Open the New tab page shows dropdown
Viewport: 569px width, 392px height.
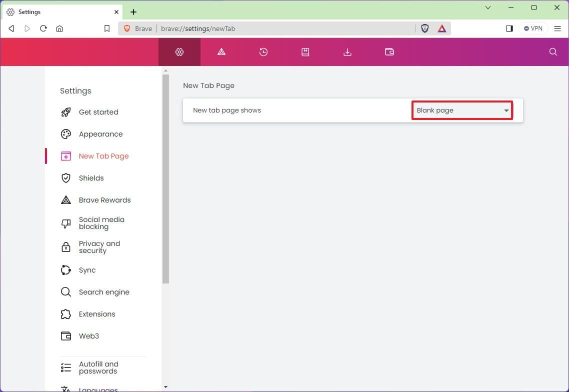pyautogui.click(x=461, y=110)
